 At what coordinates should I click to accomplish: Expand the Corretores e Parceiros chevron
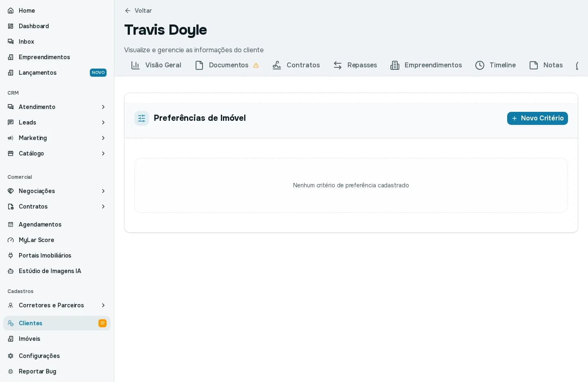103,305
